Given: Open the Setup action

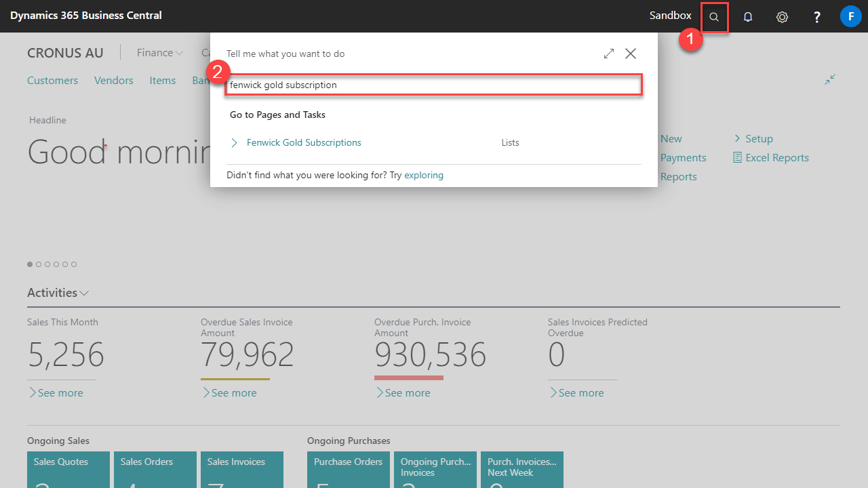Looking at the screenshot, I should point(753,138).
